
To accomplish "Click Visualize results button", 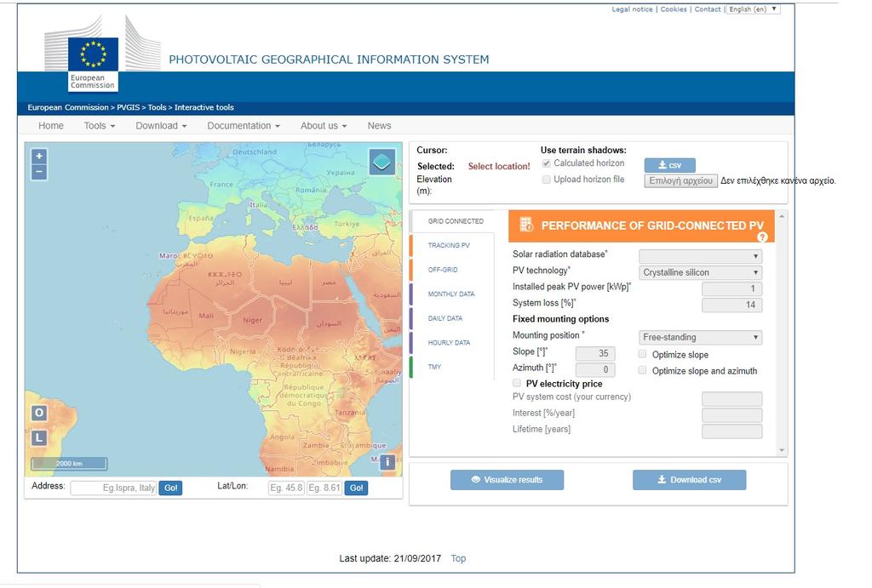I will tap(507, 480).
